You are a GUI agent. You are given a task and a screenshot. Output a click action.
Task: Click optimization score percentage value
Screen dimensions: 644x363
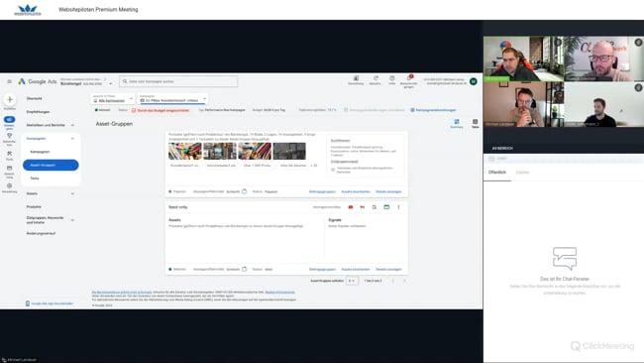[332, 110]
